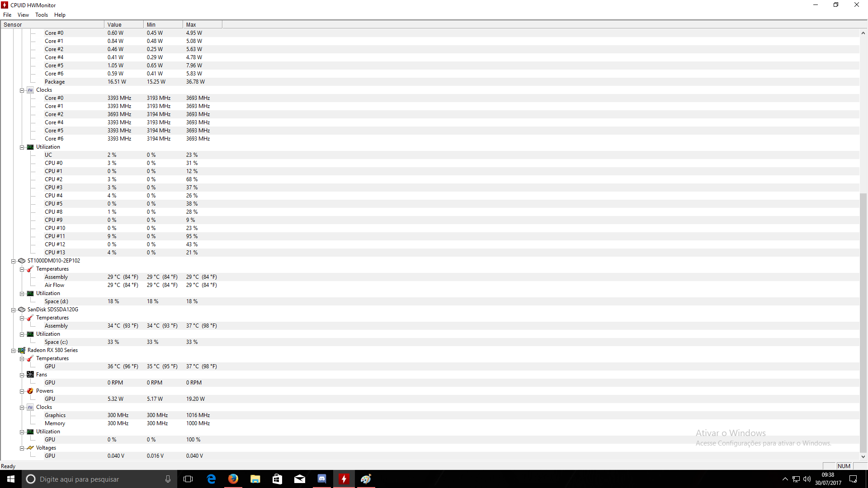The image size is (868, 488).
Task: Click the Value column header
Action: [x=124, y=25]
